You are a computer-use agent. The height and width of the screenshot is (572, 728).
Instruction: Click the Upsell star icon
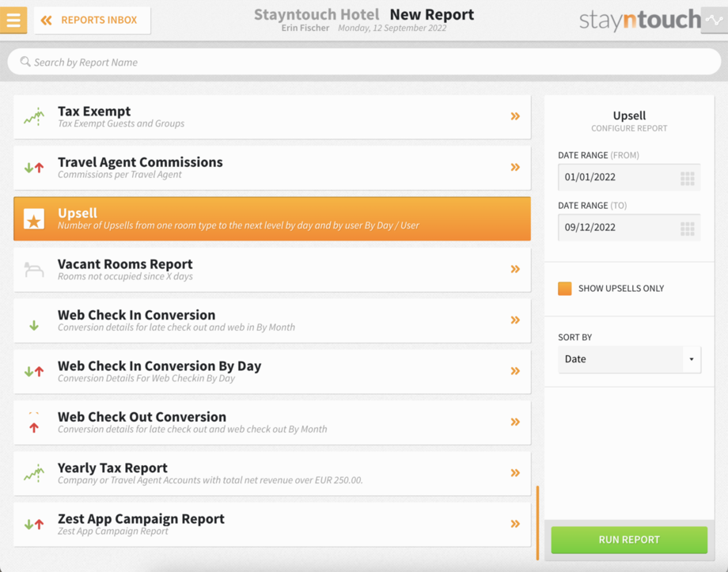click(34, 218)
